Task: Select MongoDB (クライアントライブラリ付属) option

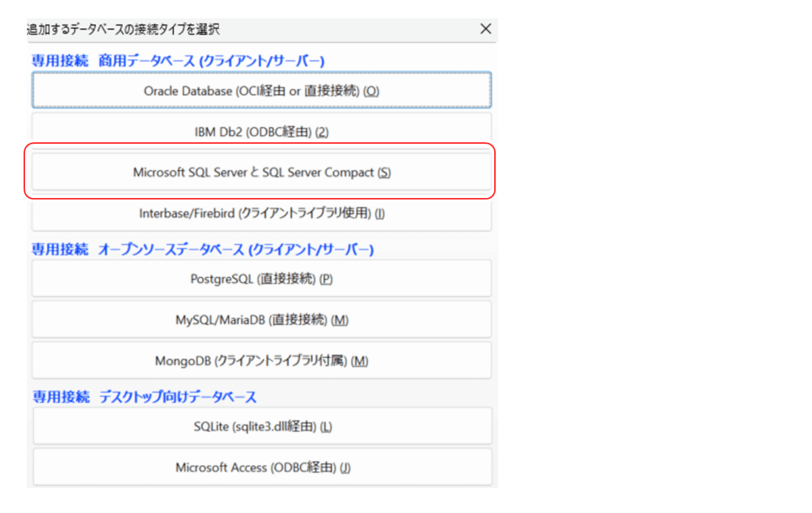Action: (x=261, y=360)
